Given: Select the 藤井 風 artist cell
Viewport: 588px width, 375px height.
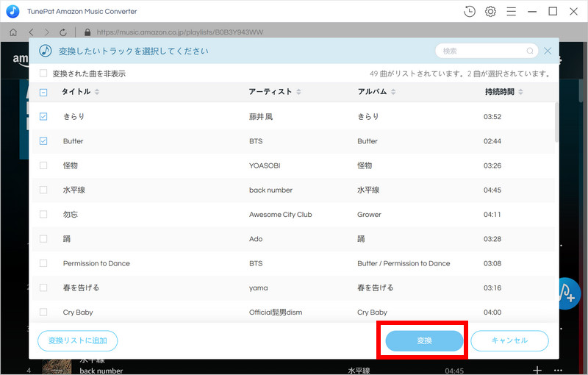Looking at the screenshot, I should 261,117.
